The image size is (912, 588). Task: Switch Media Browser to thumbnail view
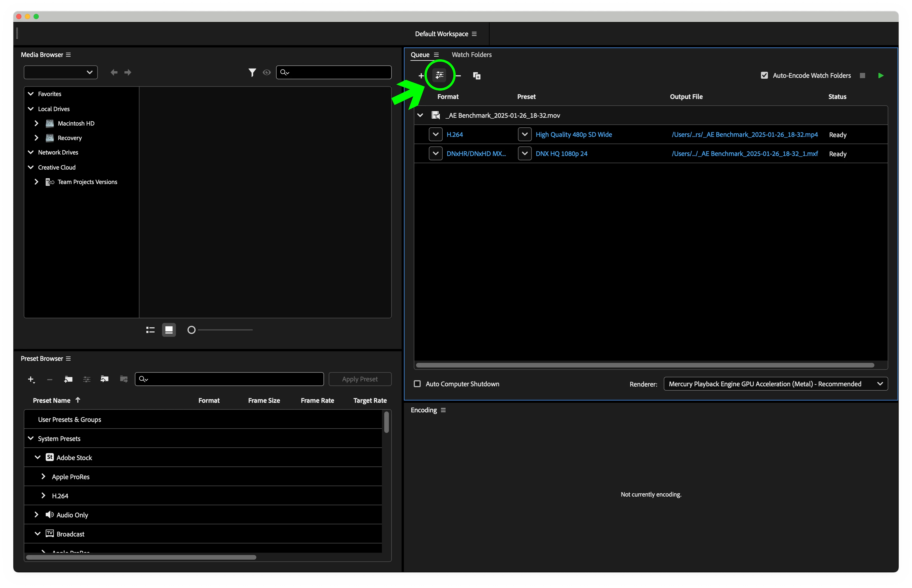click(169, 330)
